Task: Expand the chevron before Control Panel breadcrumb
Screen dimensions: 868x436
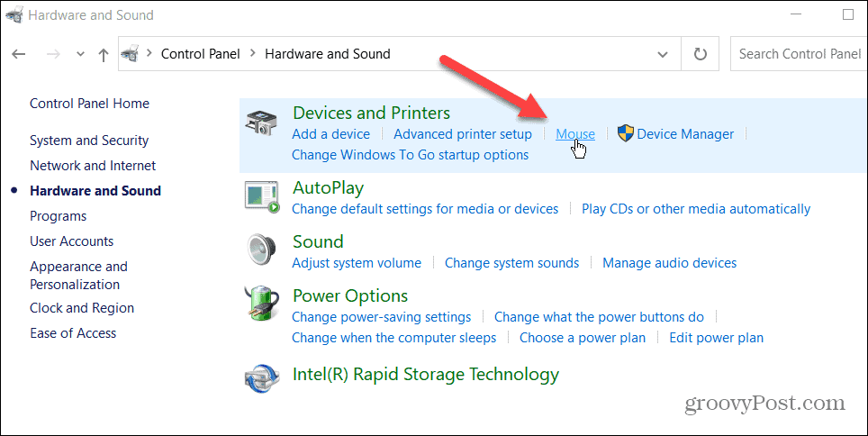Action: (x=149, y=53)
